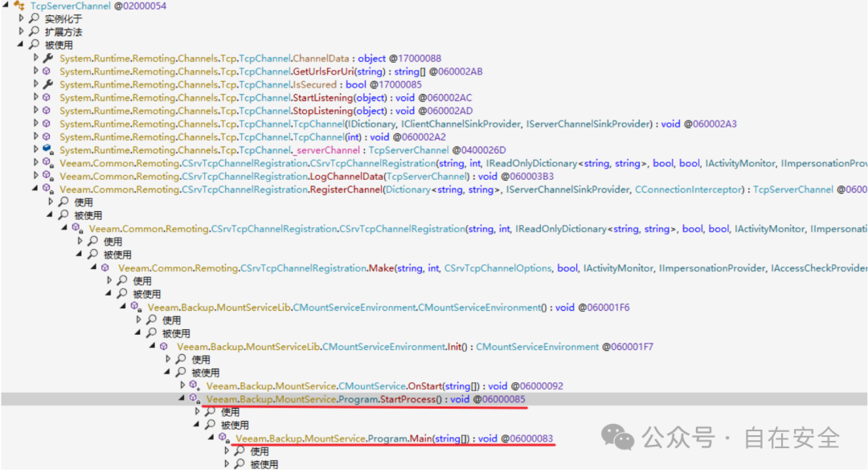Click the constructor icon for TcpChannel(IDictionary...)
Screen dimensions: 868x473
click(47, 124)
